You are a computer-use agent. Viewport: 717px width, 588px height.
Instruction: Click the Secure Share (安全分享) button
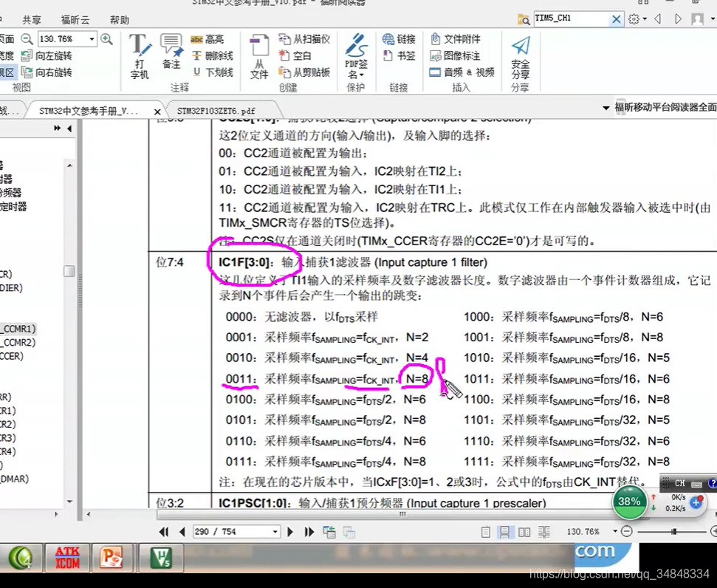[x=521, y=57]
